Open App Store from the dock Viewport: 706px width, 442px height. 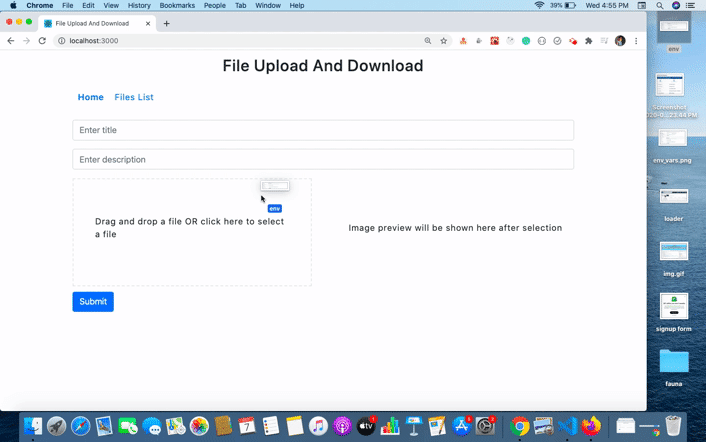462,426
